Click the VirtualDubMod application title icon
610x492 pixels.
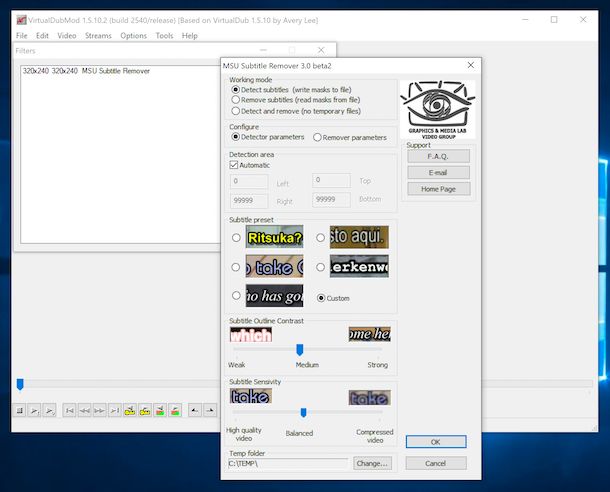pos(21,20)
